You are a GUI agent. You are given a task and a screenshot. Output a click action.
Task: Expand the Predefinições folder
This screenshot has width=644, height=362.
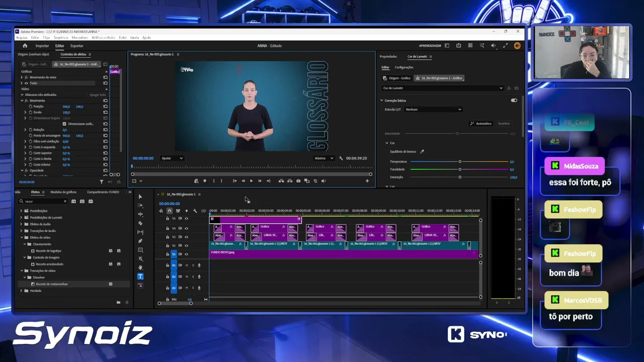pyautogui.click(x=21, y=211)
